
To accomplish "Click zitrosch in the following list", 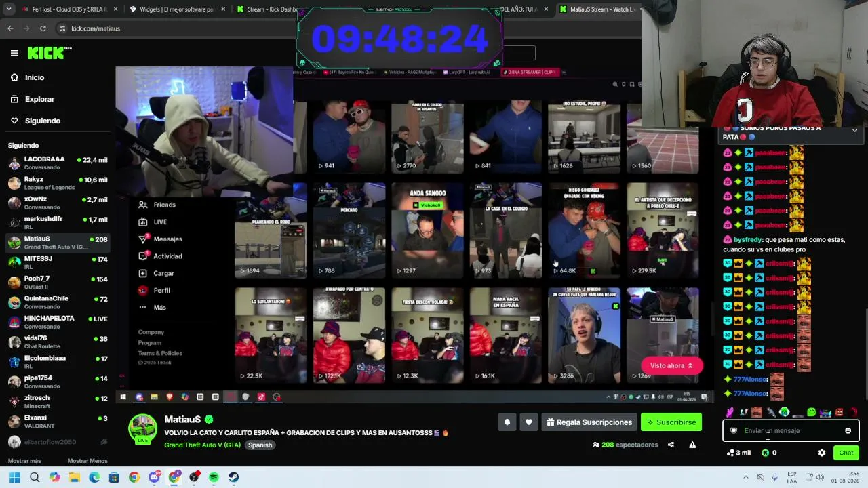I will click(58, 401).
